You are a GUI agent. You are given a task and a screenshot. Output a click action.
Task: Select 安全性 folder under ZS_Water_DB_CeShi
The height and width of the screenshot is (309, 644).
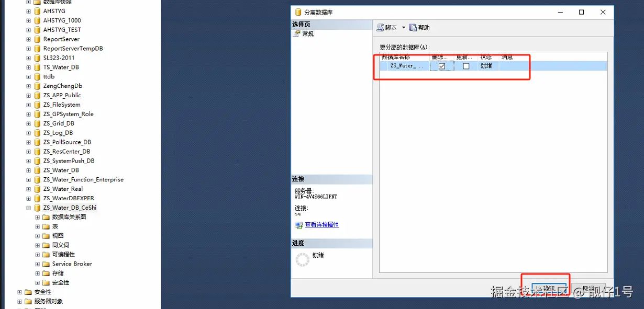click(x=61, y=283)
